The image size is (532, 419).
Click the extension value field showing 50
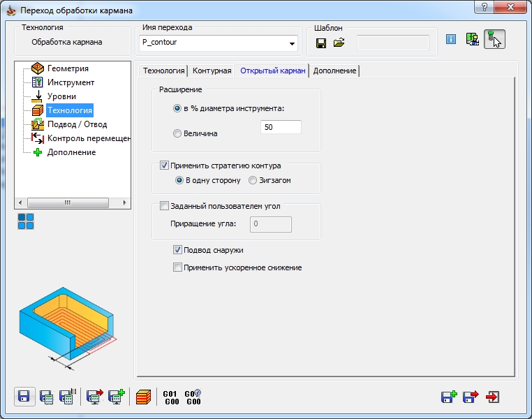click(x=281, y=127)
